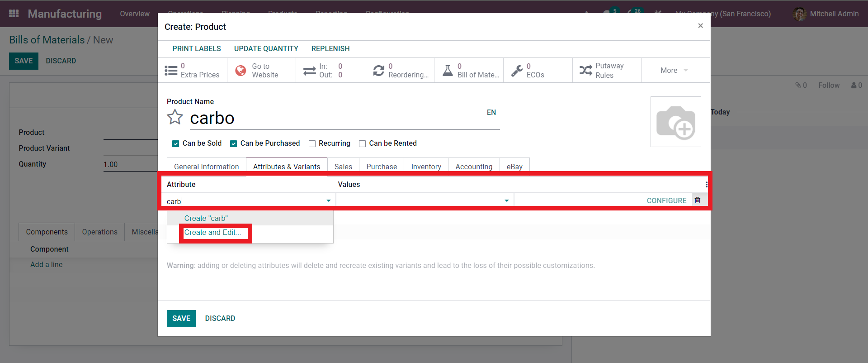Expand the Attribute dropdown arrow
The height and width of the screenshot is (363, 868).
[329, 201]
